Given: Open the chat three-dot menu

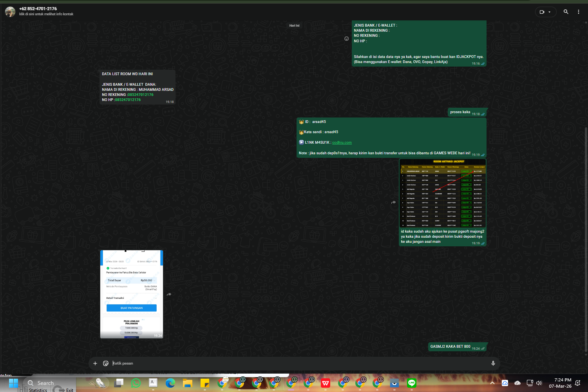Looking at the screenshot, I should click(x=579, y=12).
